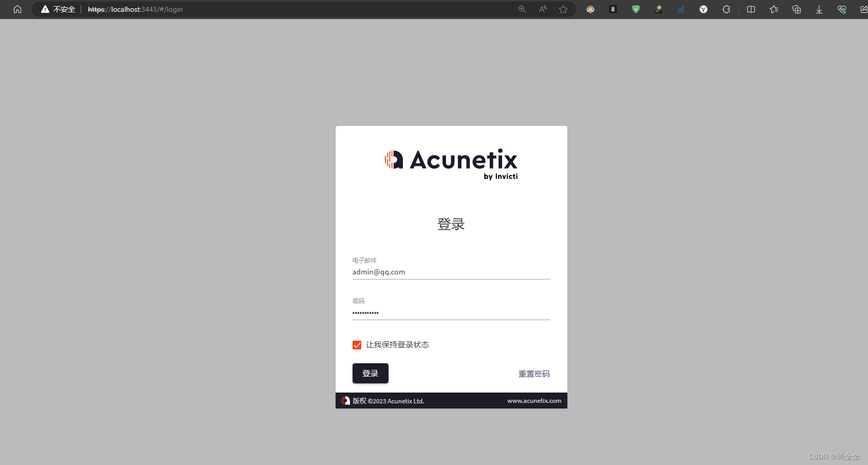Open the green shield adblock extension
The width and height of the screenshot is (868, 465).
pyautogui.click(x=636, y=9)
